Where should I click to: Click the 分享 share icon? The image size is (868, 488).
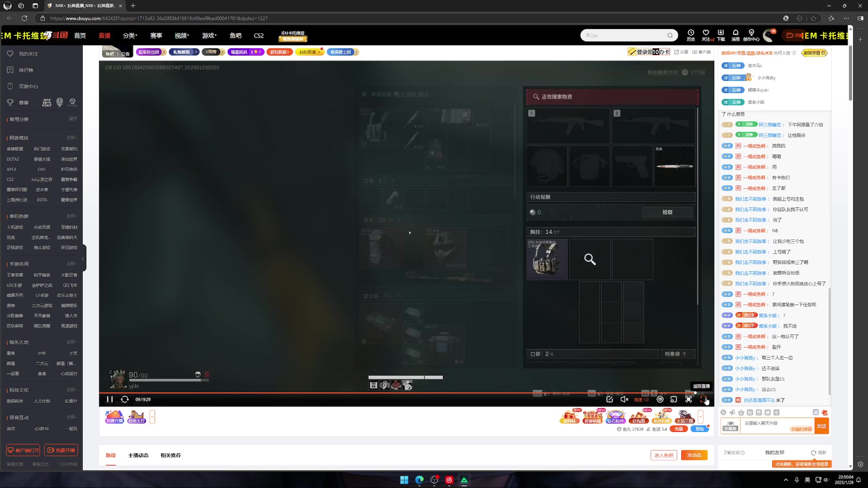[681, 52]
